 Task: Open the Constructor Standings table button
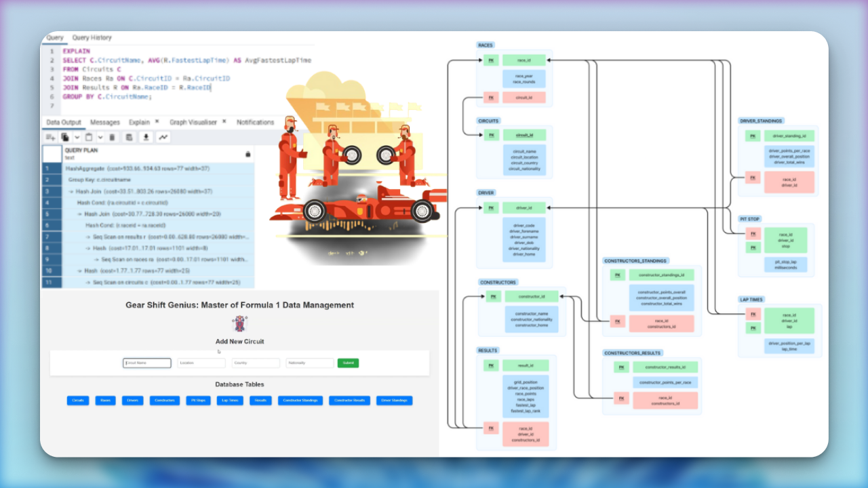300,401
